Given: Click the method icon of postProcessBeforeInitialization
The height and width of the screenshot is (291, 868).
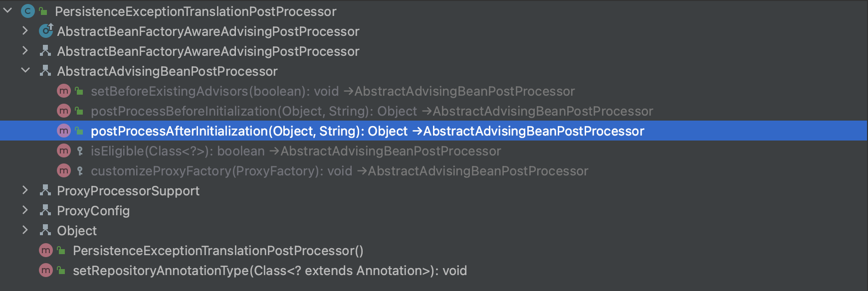Looking at the screenshot, I should click(64, 111).
